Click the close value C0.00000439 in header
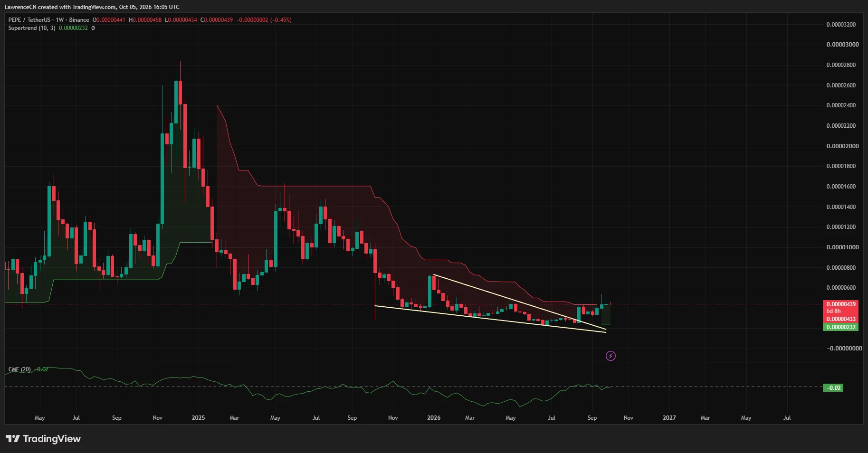Viewport: 868px width, 453px height. coord(217,20)
